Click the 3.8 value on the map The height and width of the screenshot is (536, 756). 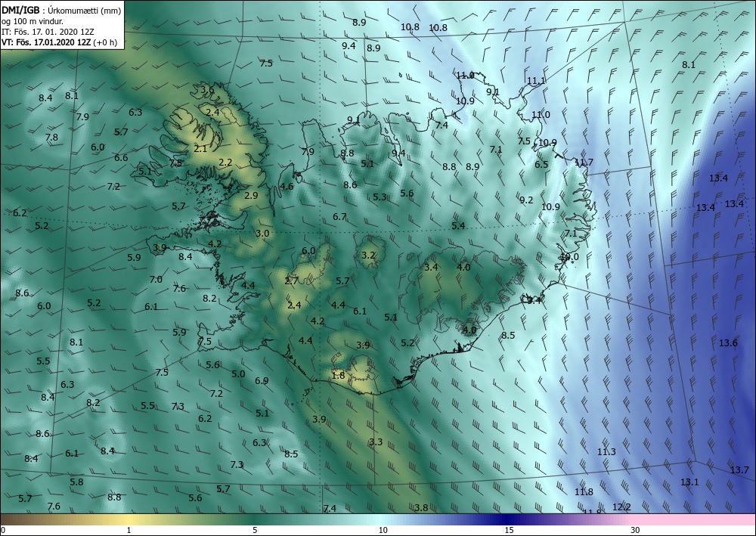pos(421,507)
